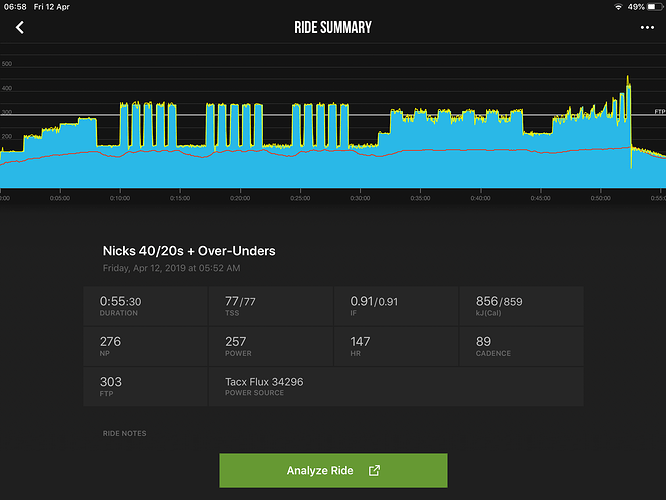Tap the Tacx Flux power source tile

[x=396, y=386]
